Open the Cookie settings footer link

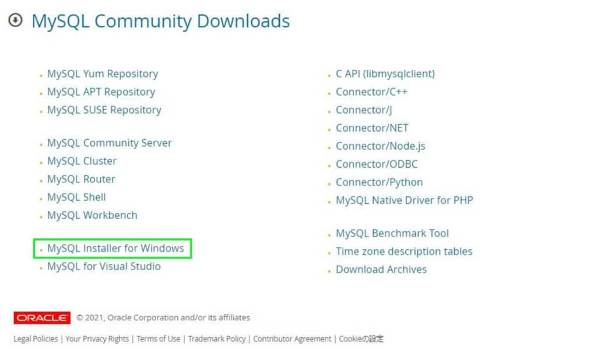361,339
